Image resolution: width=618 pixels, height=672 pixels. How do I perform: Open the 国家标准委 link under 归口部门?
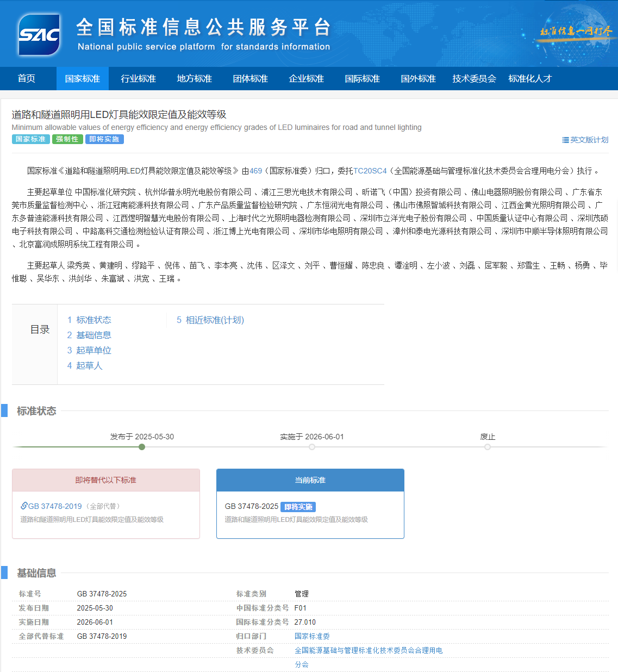312,636
